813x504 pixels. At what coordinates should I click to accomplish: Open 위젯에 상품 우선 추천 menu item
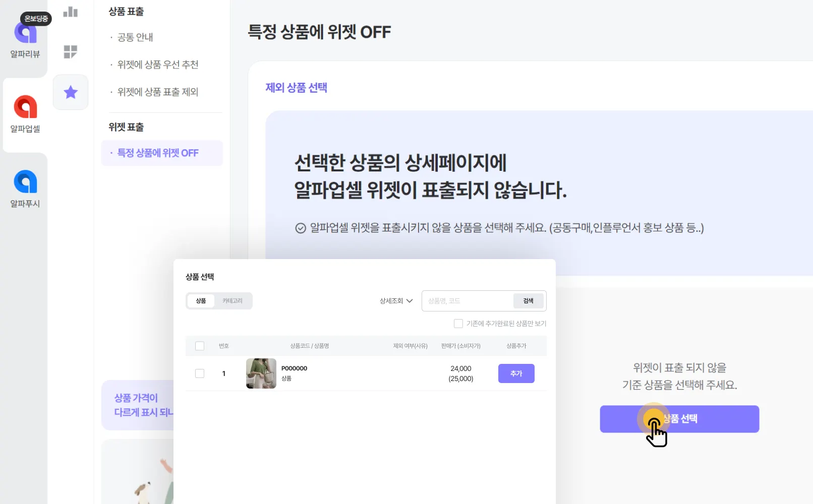tap(158, 65)
